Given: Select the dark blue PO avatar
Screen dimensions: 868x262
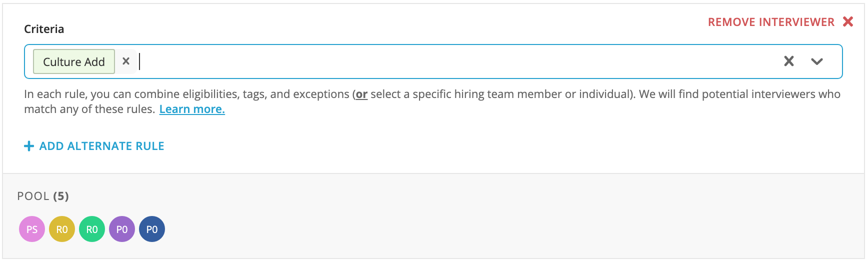Looking at the screenshot, I should pyautogui.click(x=152, y=229).
